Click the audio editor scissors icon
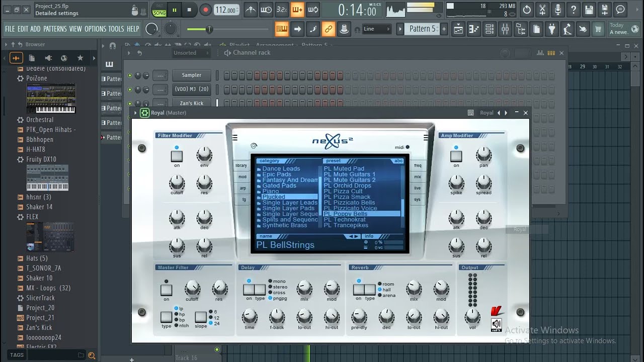Viewport: 644px width, 362px height. 542,10
